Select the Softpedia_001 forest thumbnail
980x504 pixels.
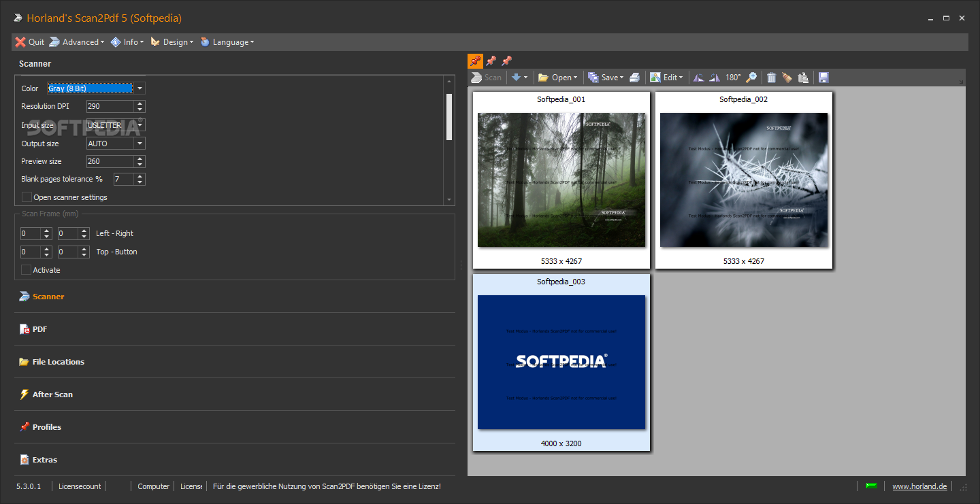[x=561, y=180]
